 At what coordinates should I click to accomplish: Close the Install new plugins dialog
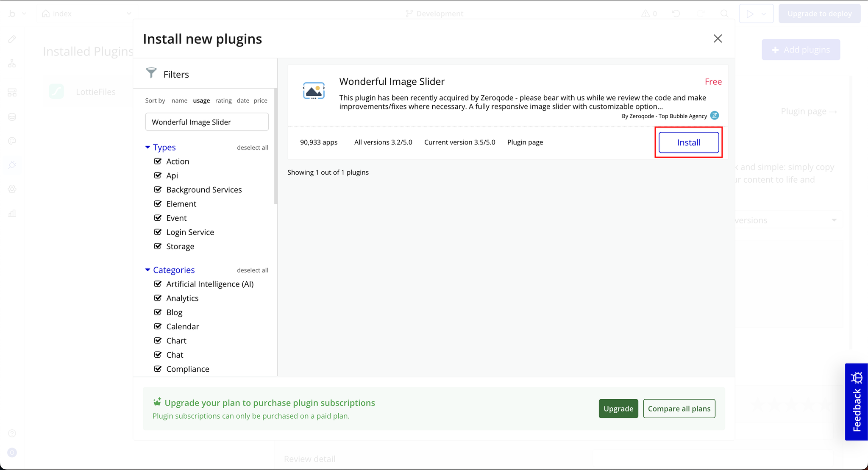point(718,39)
